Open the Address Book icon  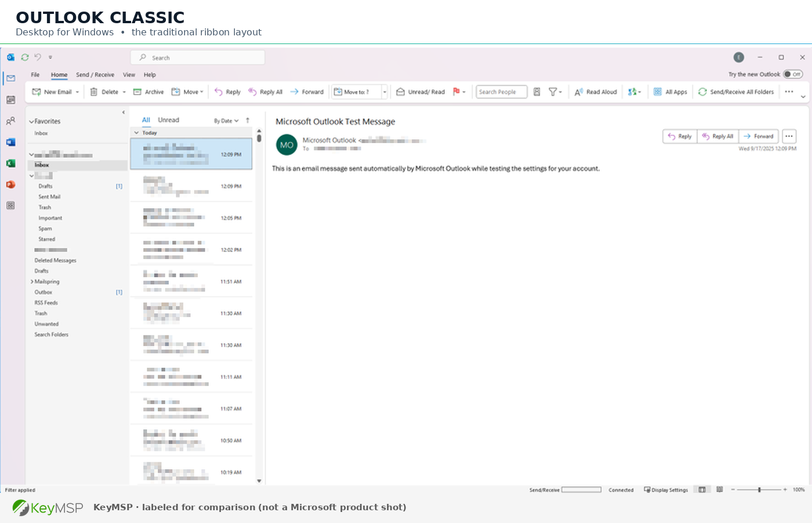pos(537,92)
